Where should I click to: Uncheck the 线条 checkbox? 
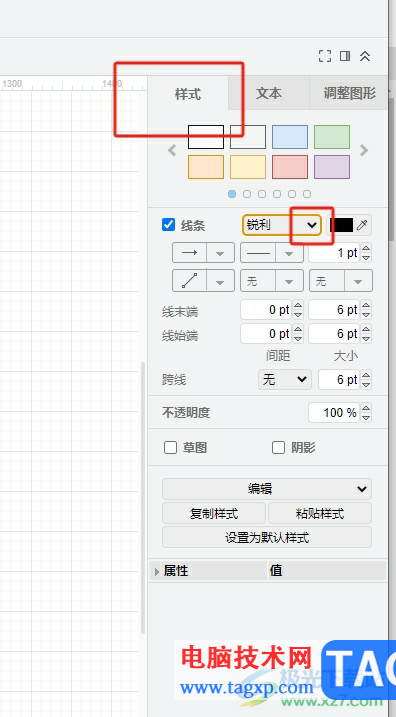pyautogui.click(x=168, y=225)
